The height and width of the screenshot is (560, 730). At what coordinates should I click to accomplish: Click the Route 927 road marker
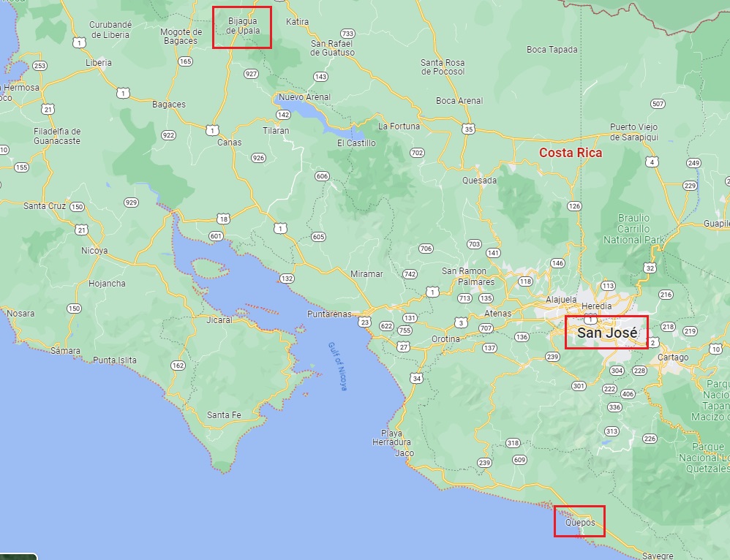click(x=252, y=74)
